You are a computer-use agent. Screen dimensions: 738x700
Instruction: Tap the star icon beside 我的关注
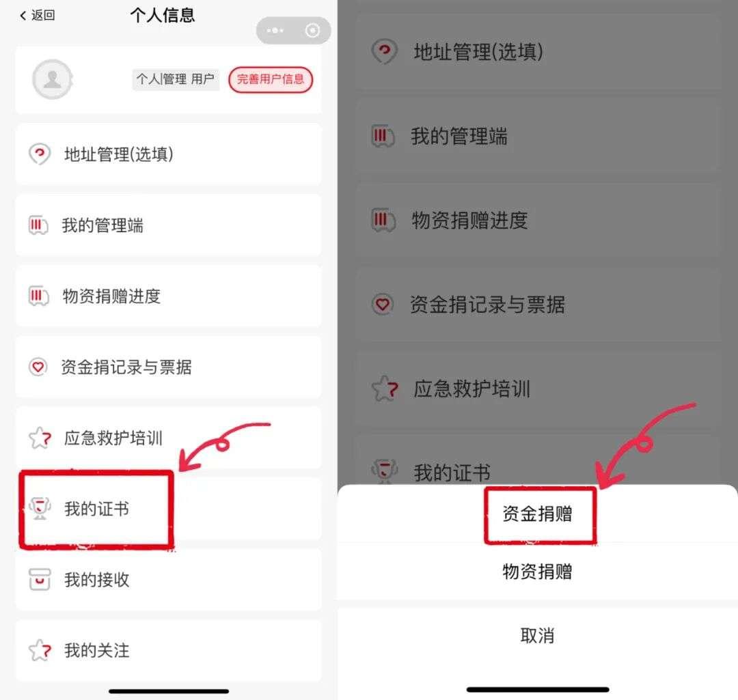[40, 651]
